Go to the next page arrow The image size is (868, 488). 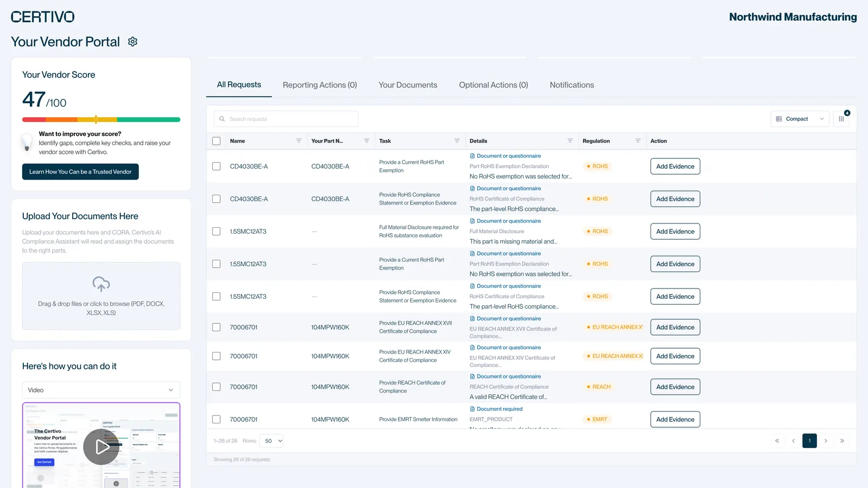coord(826,441)
